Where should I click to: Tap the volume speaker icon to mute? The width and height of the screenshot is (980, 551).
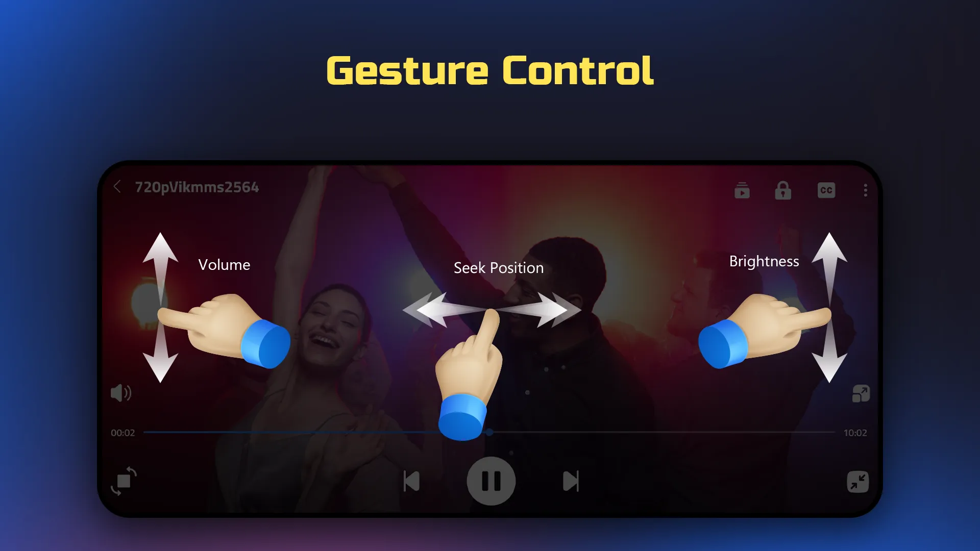pos(122,393)
